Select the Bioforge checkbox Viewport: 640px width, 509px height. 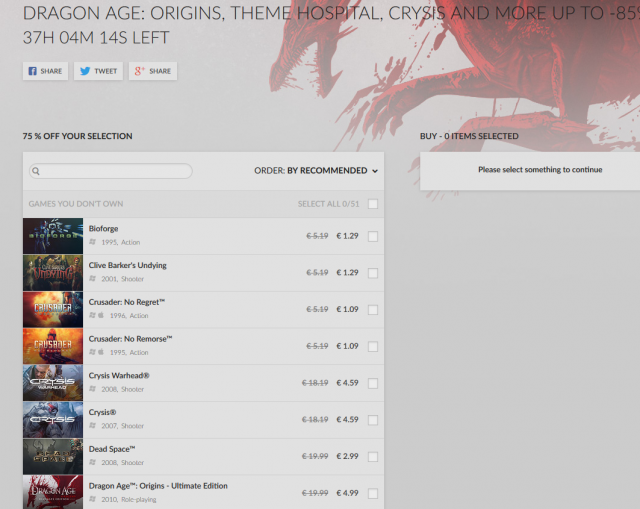tap(373, 236)
